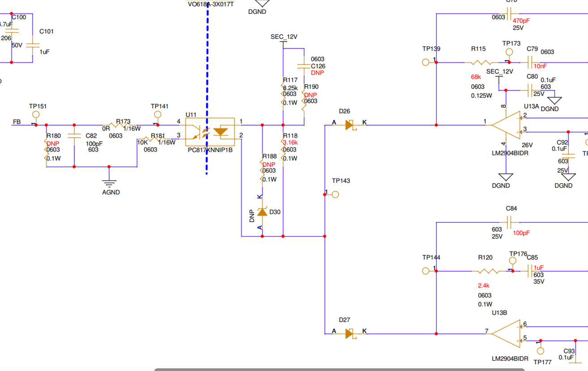Click the TP144 test point circle
This screenshot has height=371, width=588.
click(x=426, y=271)
